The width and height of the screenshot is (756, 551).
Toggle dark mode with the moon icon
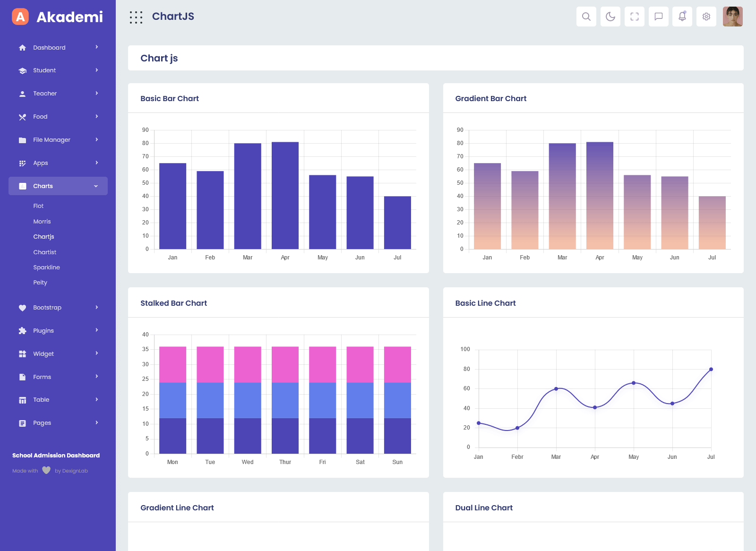point(610,17)
